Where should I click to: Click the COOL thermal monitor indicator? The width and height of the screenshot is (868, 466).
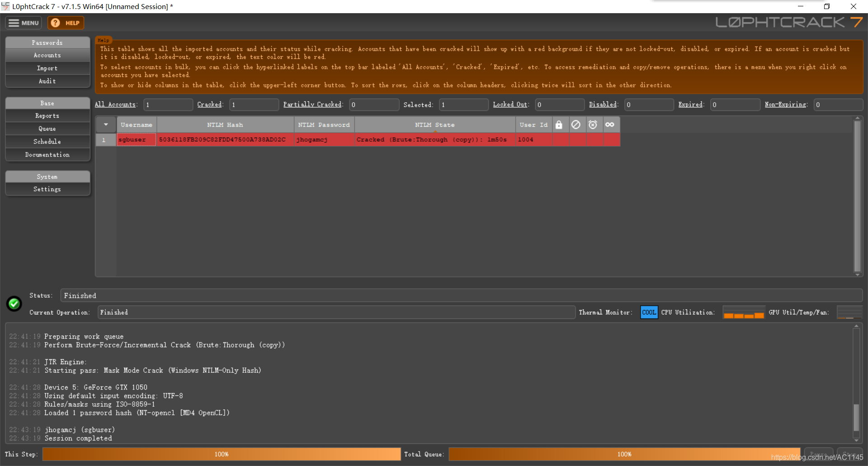[649, 312]
